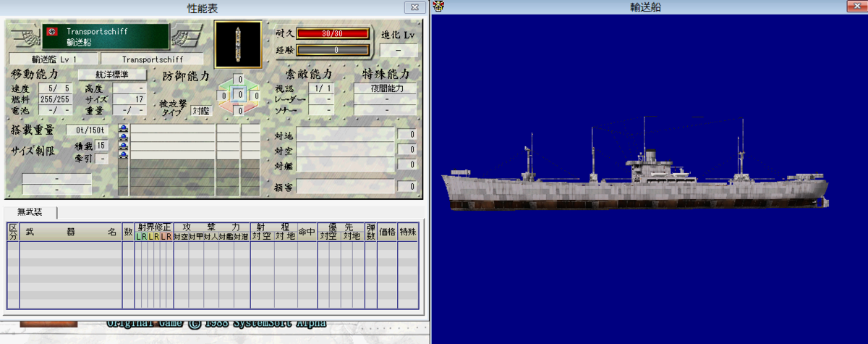
Task: Click the 対地 sub-column under 優先
Action: click(352, 236)
